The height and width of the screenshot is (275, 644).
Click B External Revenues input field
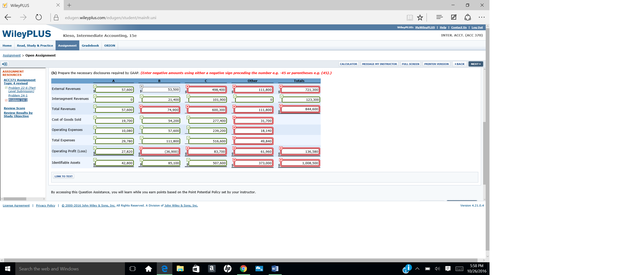(161, 90)
